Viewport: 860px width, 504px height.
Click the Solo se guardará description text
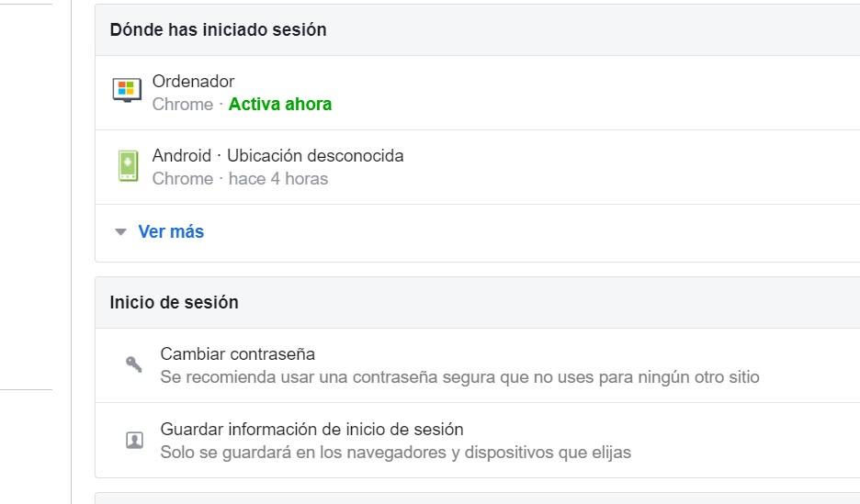pyautogui.click(x=395, y=453)
